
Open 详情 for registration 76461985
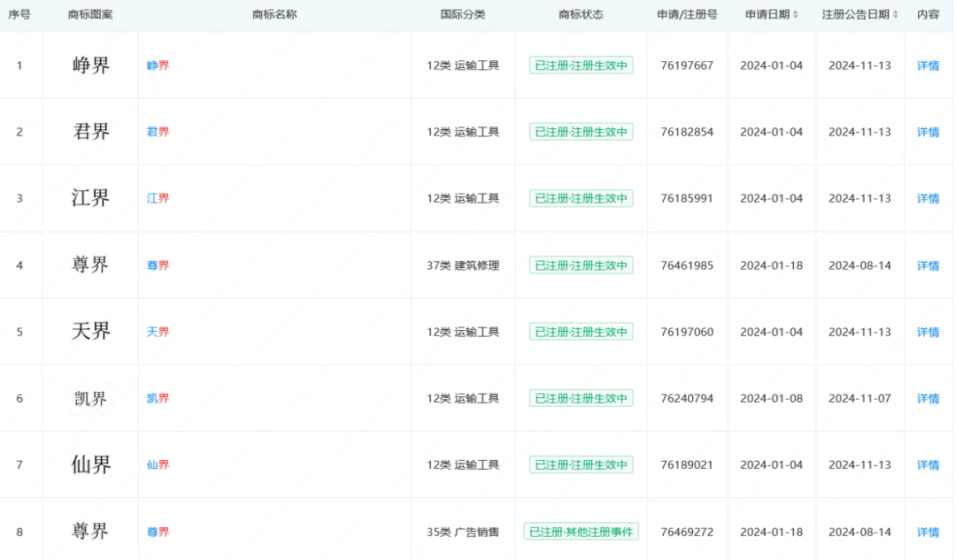pos(928,265)
